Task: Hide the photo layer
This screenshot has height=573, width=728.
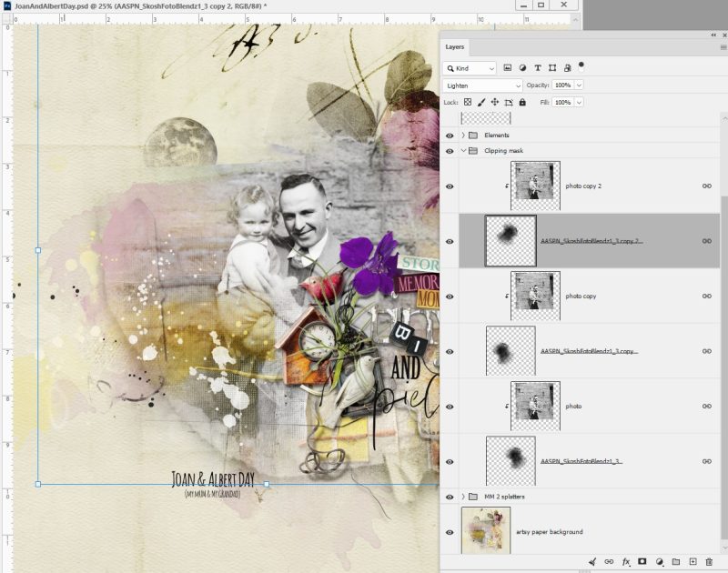Action: [450, 407]
